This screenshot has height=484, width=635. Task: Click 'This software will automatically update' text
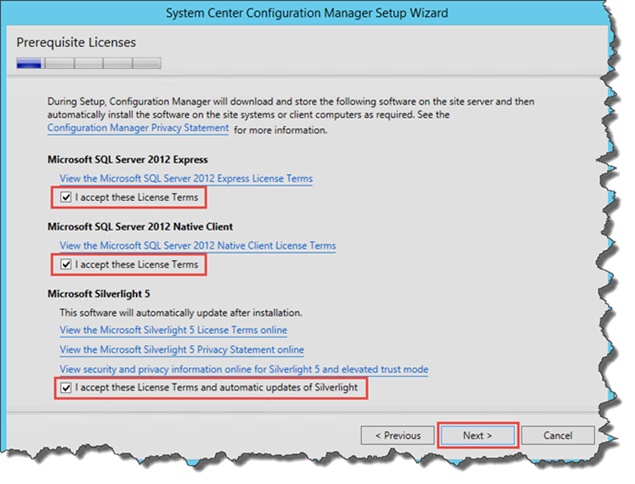pos(181,313)
